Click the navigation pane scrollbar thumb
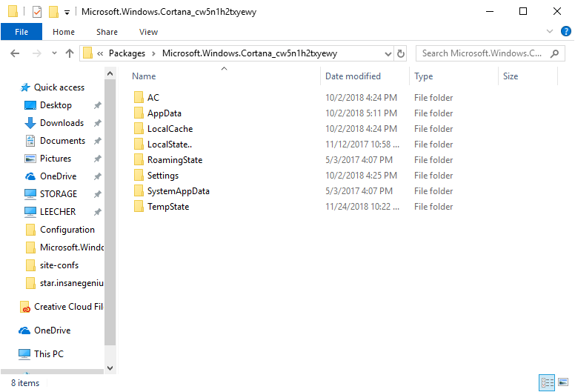The image size is (575, 392). click(110, 213)
